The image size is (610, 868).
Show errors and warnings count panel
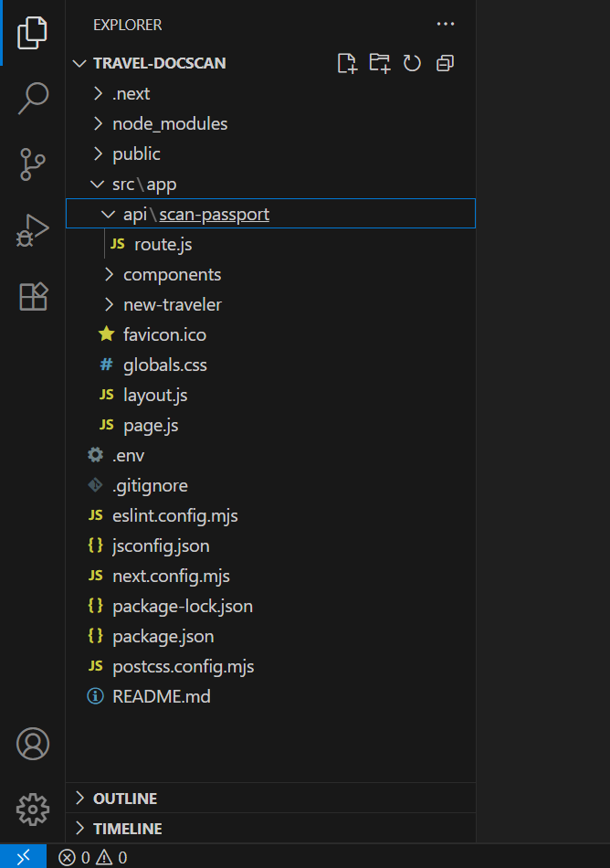click(x=92, y=857)
